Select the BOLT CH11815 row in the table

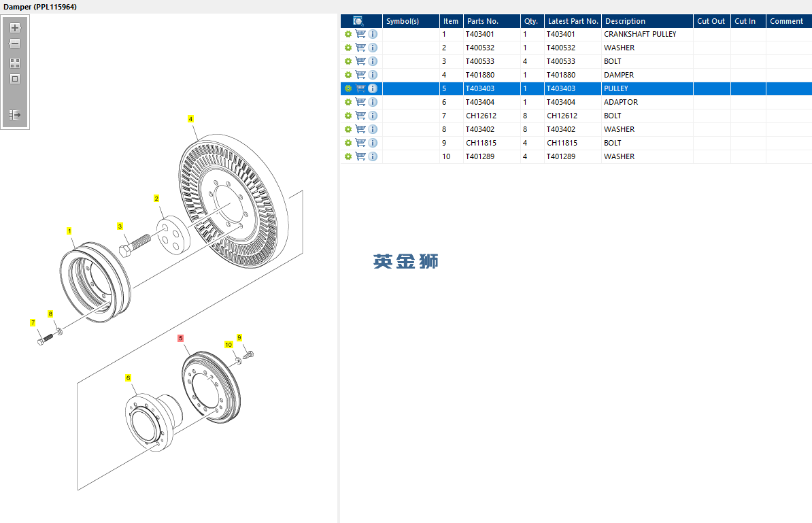point(576,143)
